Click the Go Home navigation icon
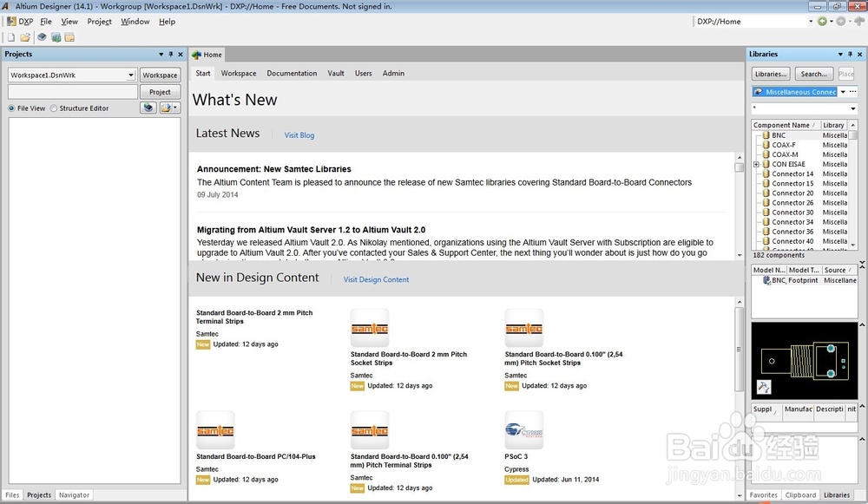This screenshot has width=868, height=504. pos(859,21)
